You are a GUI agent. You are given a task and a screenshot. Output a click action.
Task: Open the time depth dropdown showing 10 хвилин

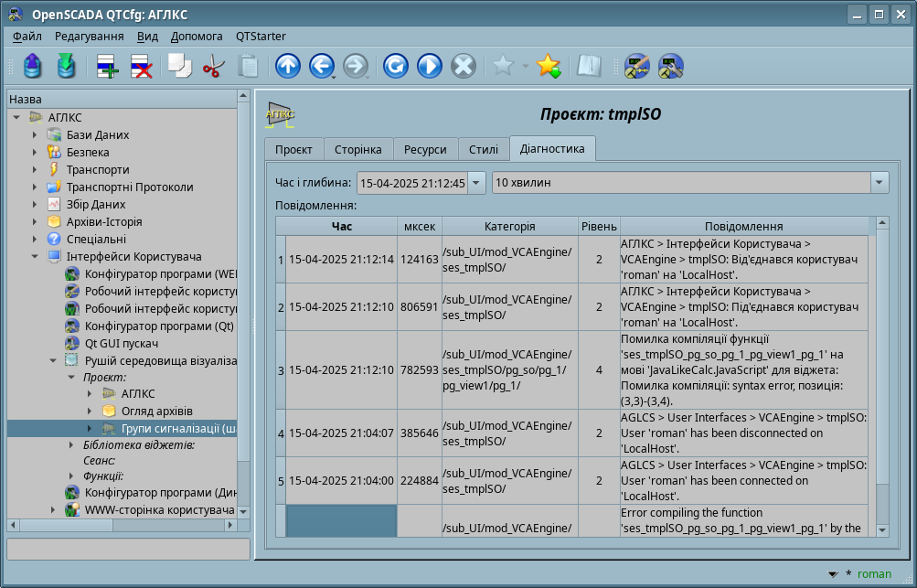click(x=879, y=183)
